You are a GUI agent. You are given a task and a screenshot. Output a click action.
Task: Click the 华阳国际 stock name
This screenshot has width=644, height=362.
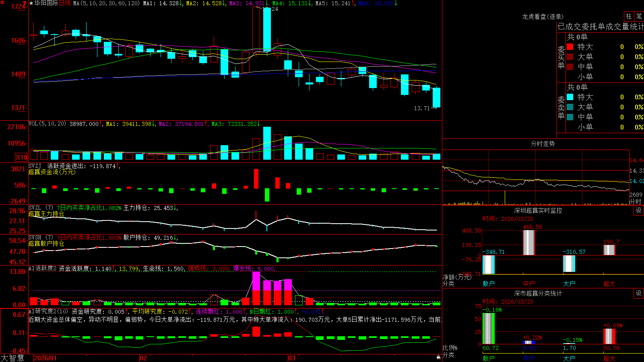[46, 3]
